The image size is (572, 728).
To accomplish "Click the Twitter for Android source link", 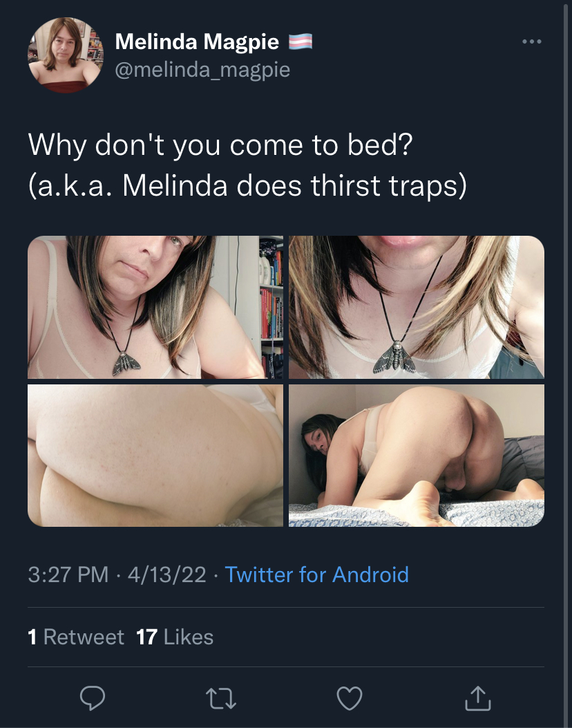I will 317,575.
